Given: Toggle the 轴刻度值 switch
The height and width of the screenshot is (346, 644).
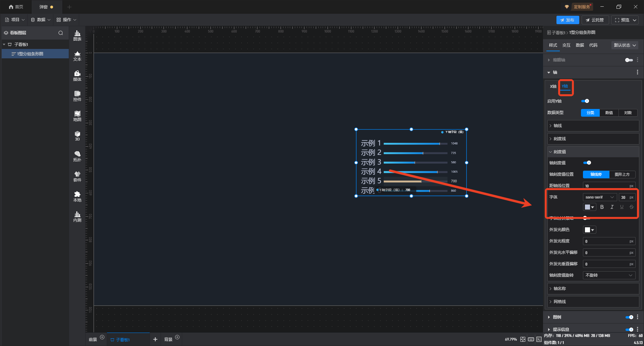Looking at the screenshot, I should point(587,163).
